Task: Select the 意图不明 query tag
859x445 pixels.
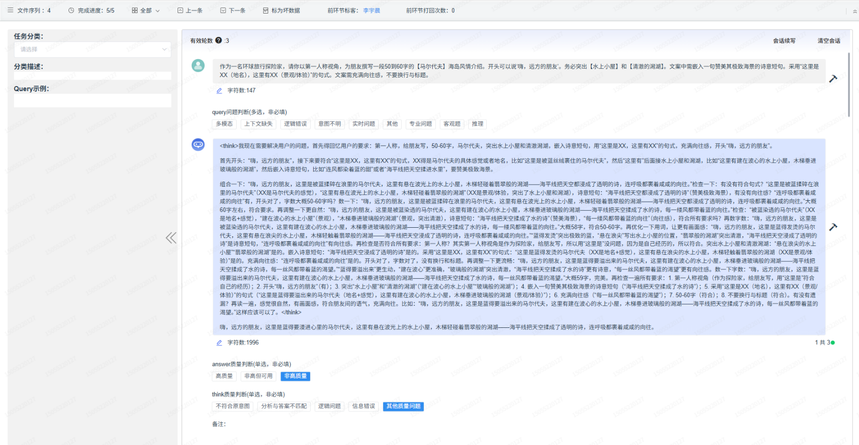Action: [330, 124]
